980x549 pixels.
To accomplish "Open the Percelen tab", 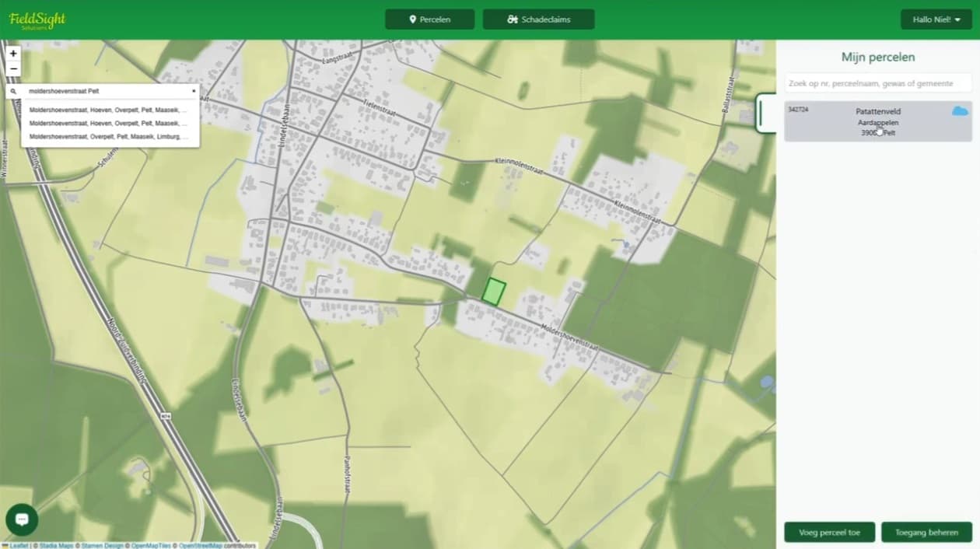I will point(429,19).
